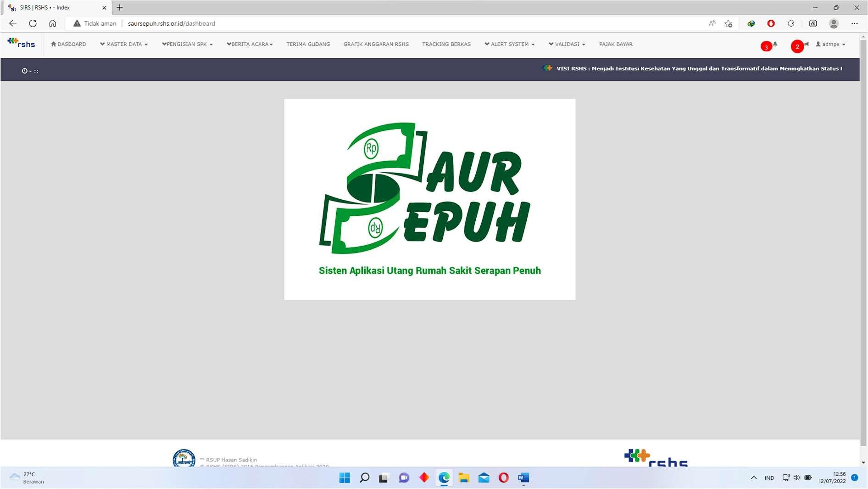Click the browser back arrow
The width and height of the screenshot is (868, 489).
pyautogui.click(x=13, y=23)
